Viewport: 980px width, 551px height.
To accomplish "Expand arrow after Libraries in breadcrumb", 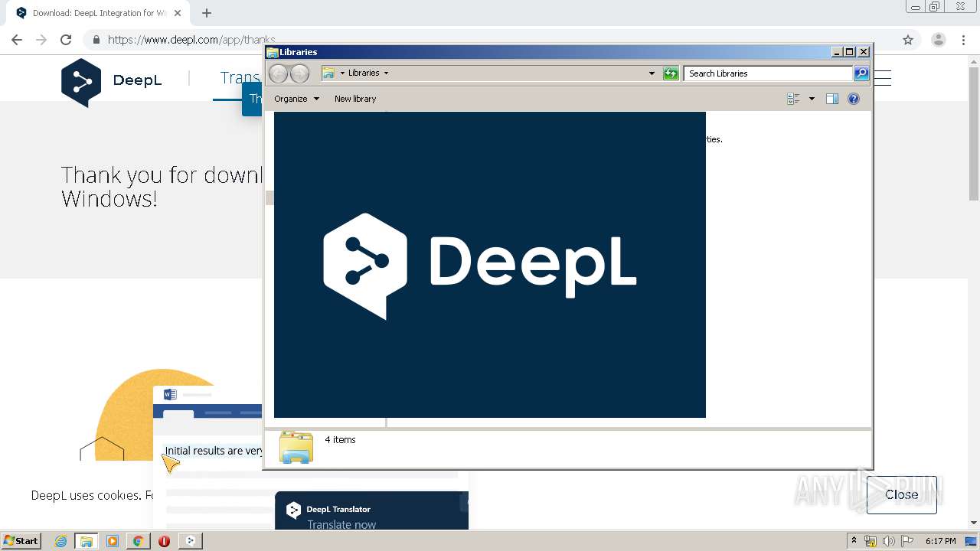I will (386, 73).
